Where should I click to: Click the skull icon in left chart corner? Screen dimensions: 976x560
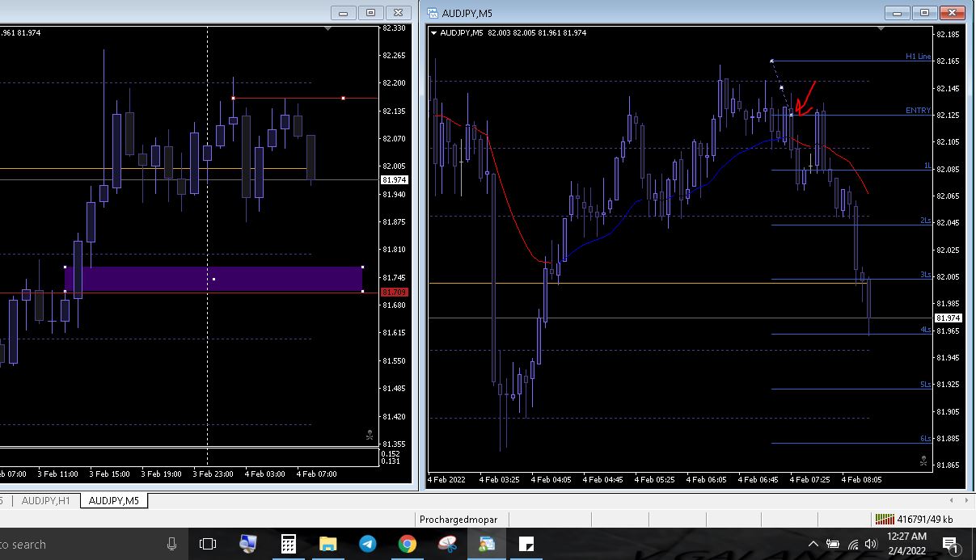pyautogui.click(x=370, y=435)
